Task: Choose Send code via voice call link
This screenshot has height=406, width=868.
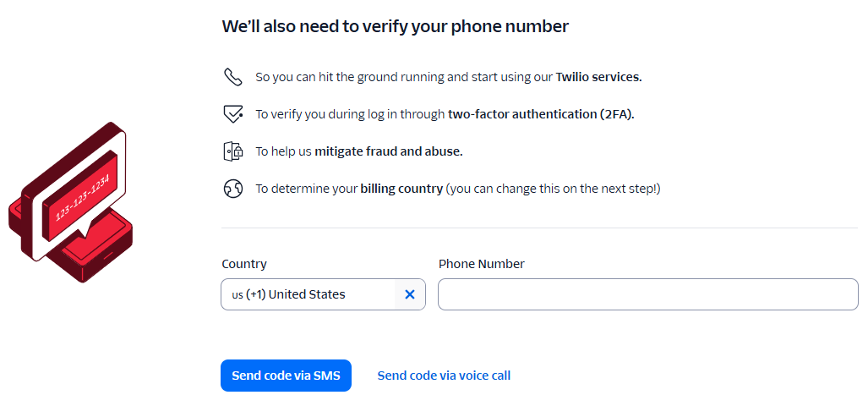Action: (444, 376)
